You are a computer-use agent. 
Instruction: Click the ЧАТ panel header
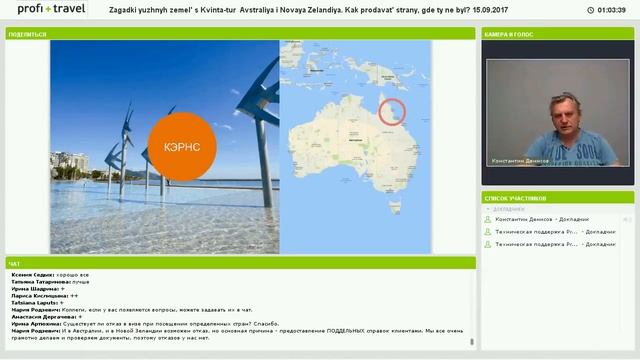coord(240,263)
